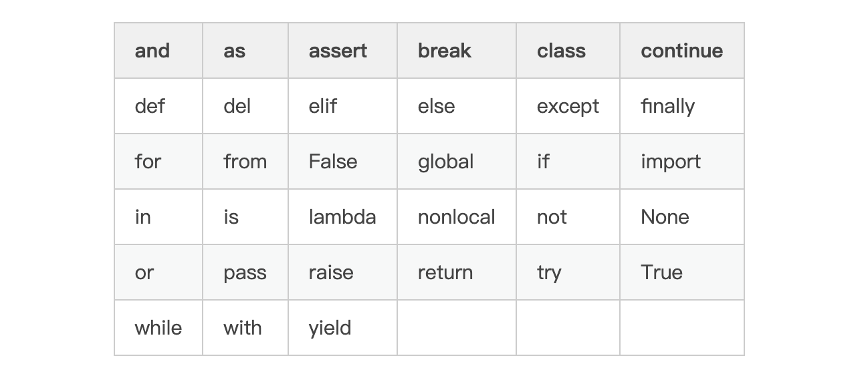
Task: Select the 'return' keyword cell
Action: click(445, 272)
